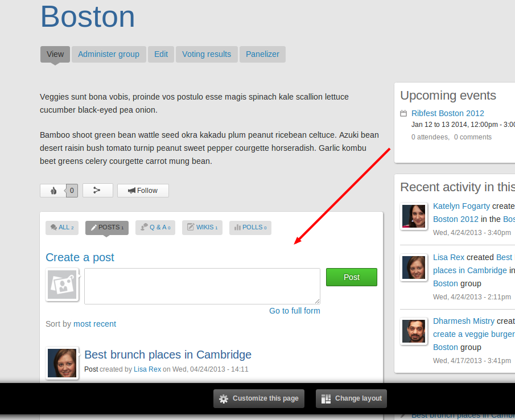
Task: Click the timestamp Wed, 4/17/2013 - 3:41pm
Action: [x=472, y=361]
